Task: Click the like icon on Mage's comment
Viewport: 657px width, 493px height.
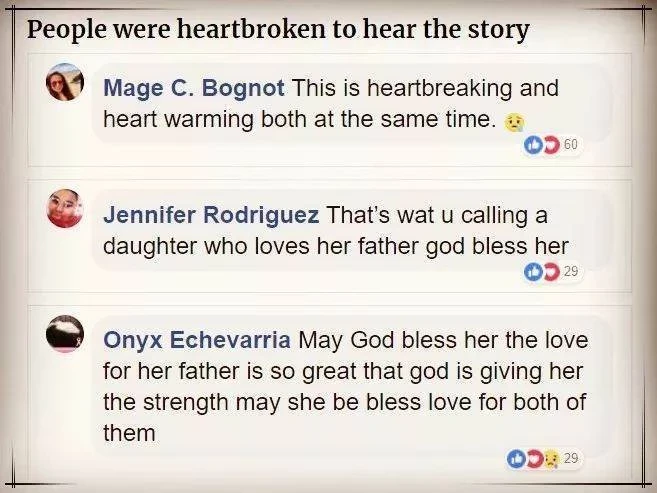Action: tap(533, 145)
